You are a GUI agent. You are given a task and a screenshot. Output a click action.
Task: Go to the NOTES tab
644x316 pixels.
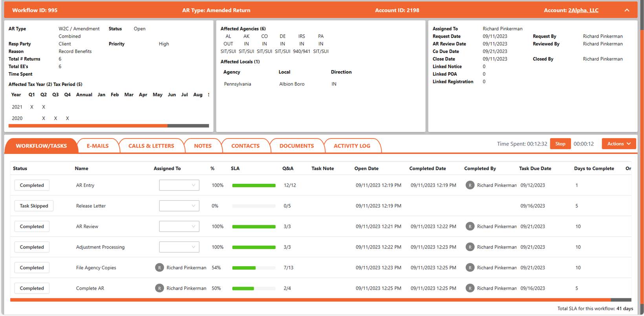coord(203,146)
